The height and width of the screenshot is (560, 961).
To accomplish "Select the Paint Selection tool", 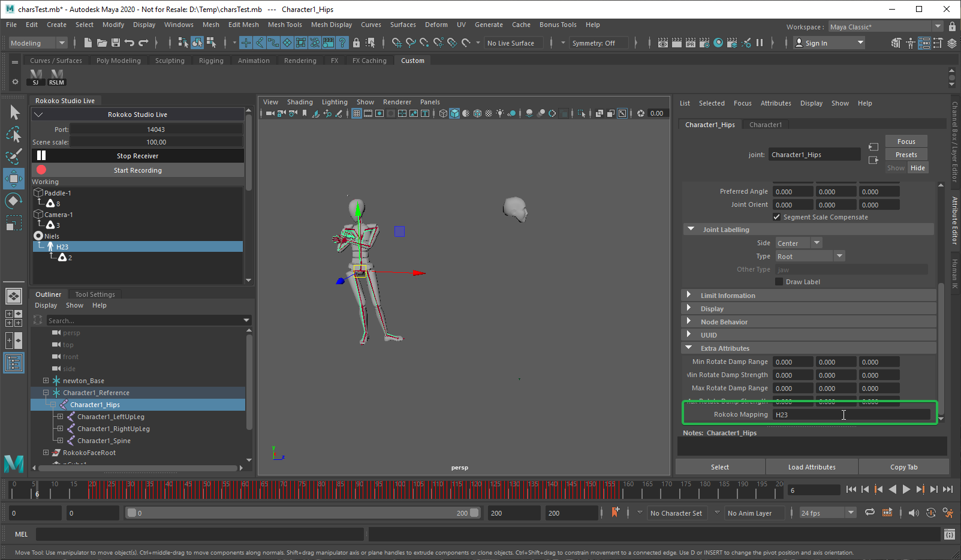I will coord(14,156).
